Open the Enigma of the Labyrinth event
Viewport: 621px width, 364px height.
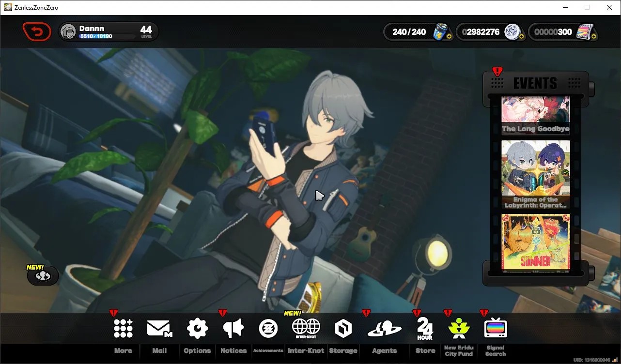pos(535,174)
